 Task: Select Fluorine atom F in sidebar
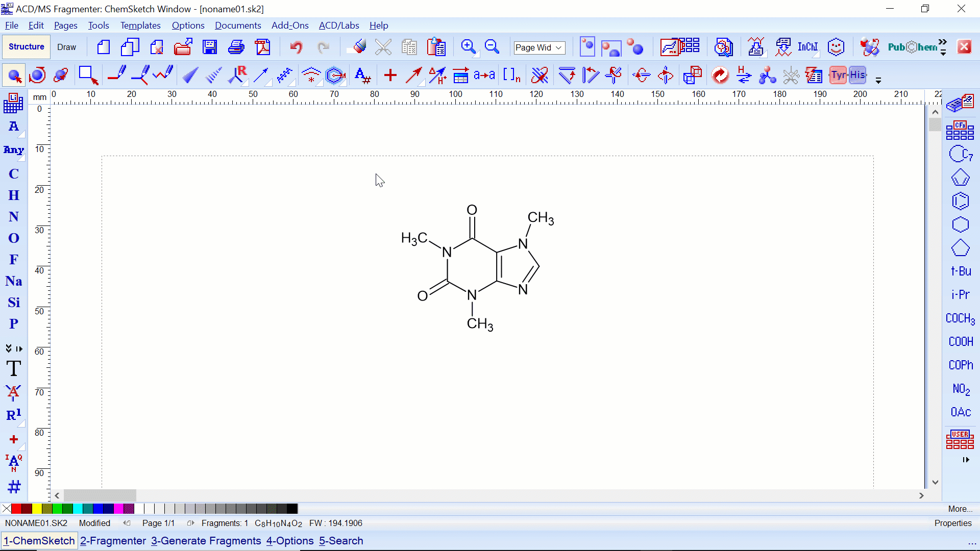pos(14,260)
